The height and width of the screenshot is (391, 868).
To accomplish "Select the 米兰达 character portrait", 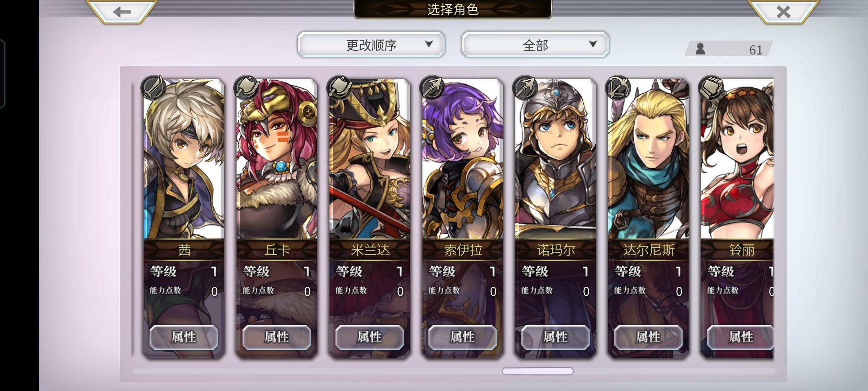I will (x=370, y=159).
